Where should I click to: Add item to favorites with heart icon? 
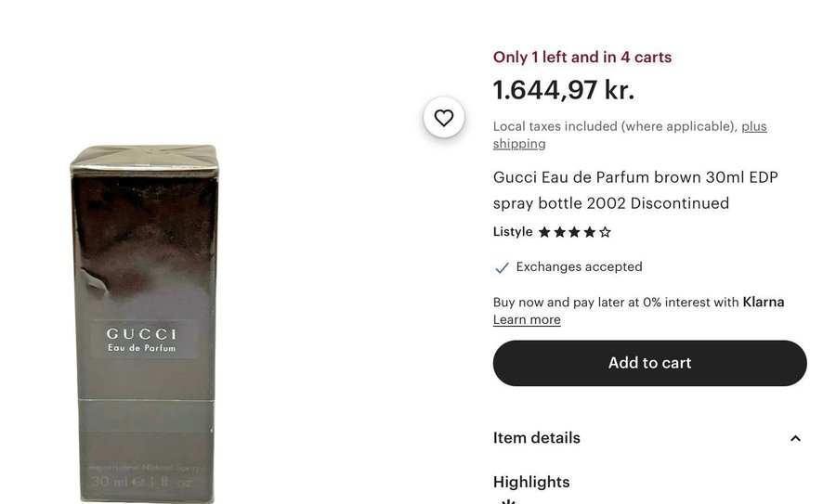(x=444, y=118)
